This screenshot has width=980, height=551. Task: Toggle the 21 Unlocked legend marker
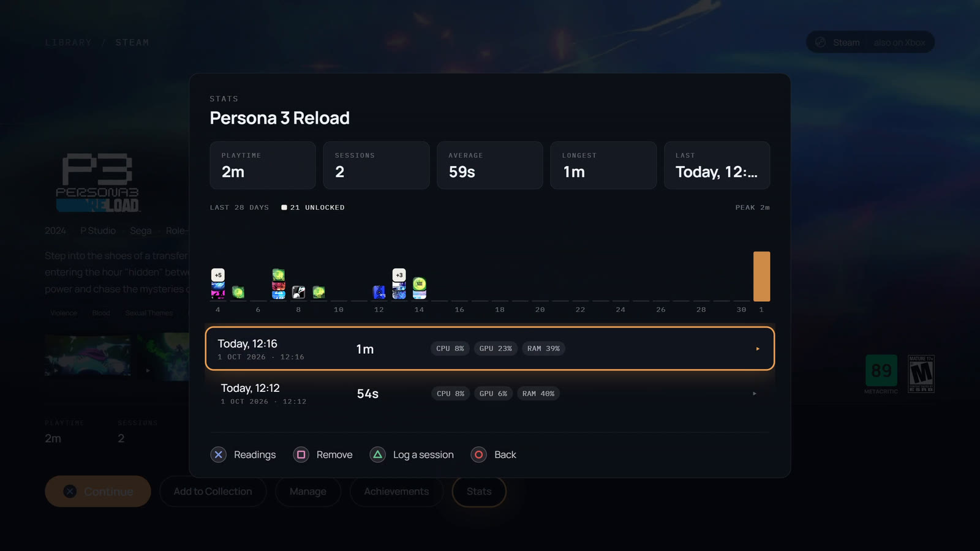[284, 208]
